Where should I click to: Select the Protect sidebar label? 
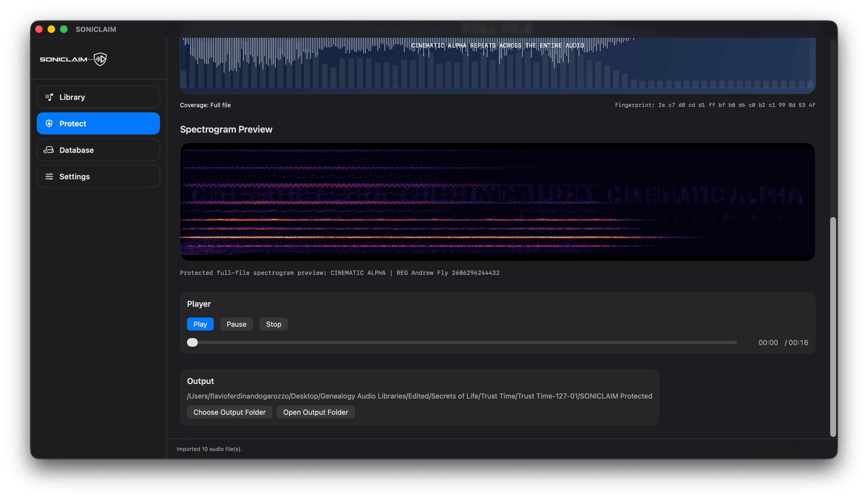[x=73, y=124]
